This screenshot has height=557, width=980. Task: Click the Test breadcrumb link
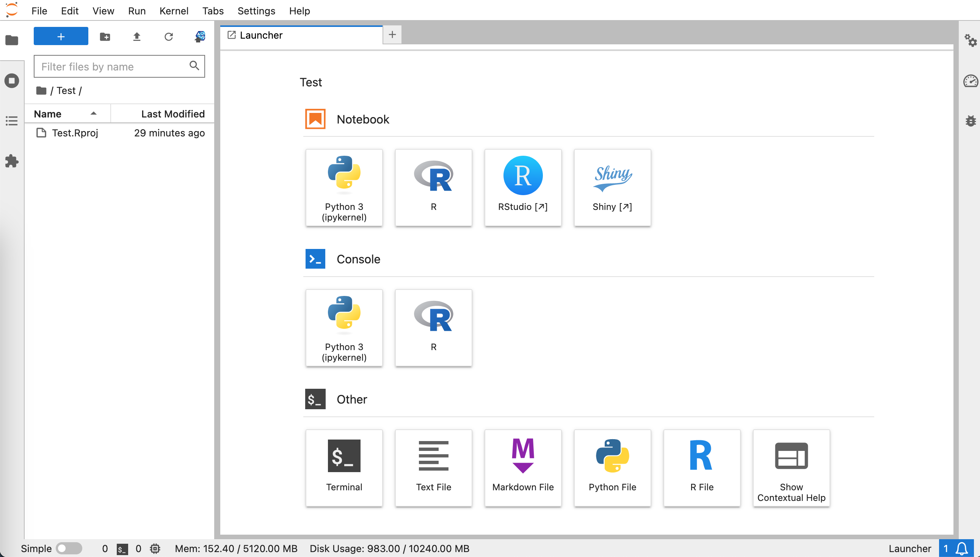(66, 91)
